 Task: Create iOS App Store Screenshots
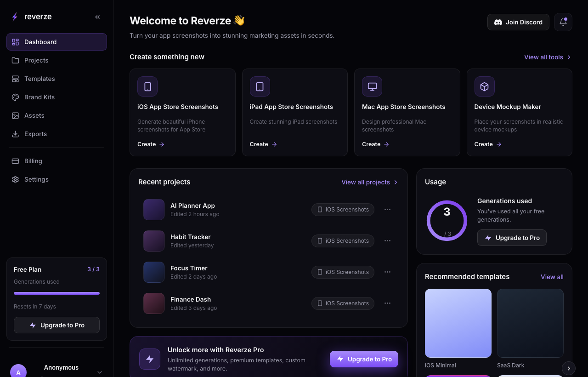coord(151,144)
